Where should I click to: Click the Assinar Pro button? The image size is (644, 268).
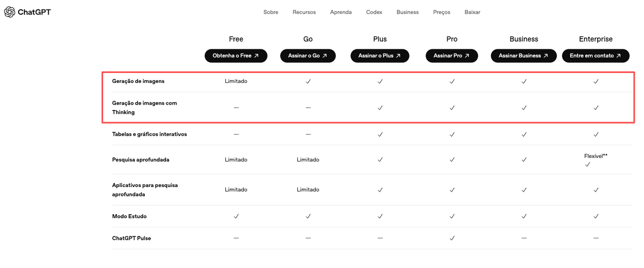pyautogui.click(x=452, y=56)
